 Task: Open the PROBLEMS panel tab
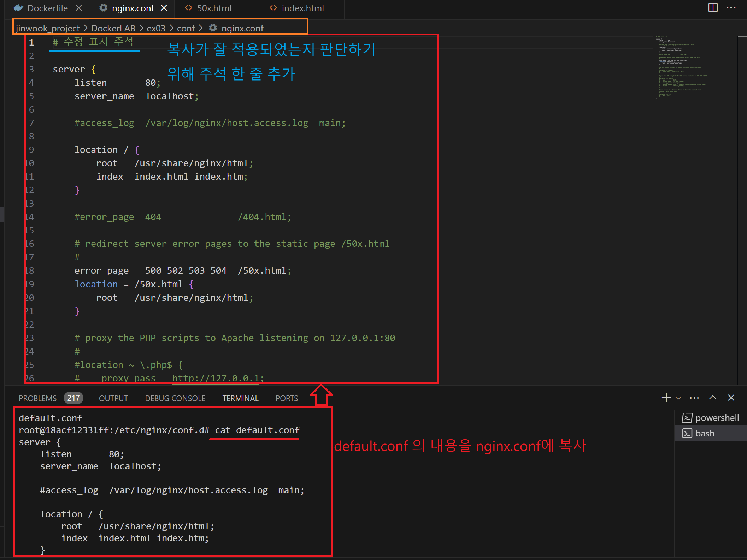point(37,398)
